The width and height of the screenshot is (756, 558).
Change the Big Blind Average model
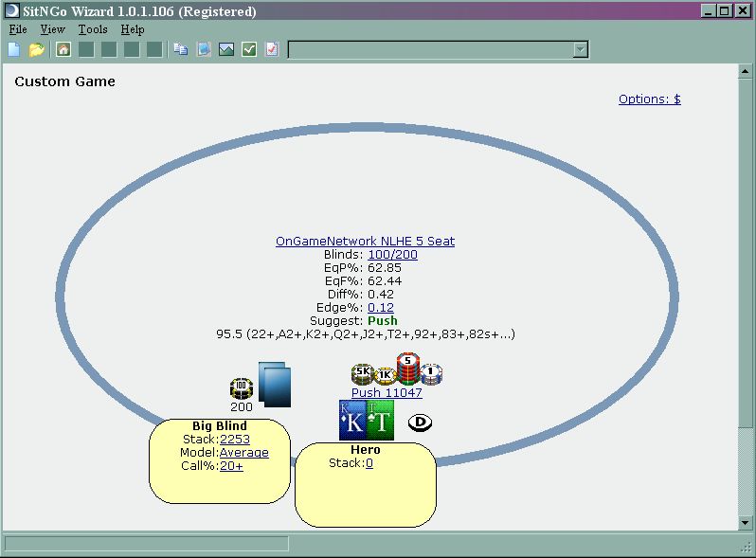coord(243,452)
